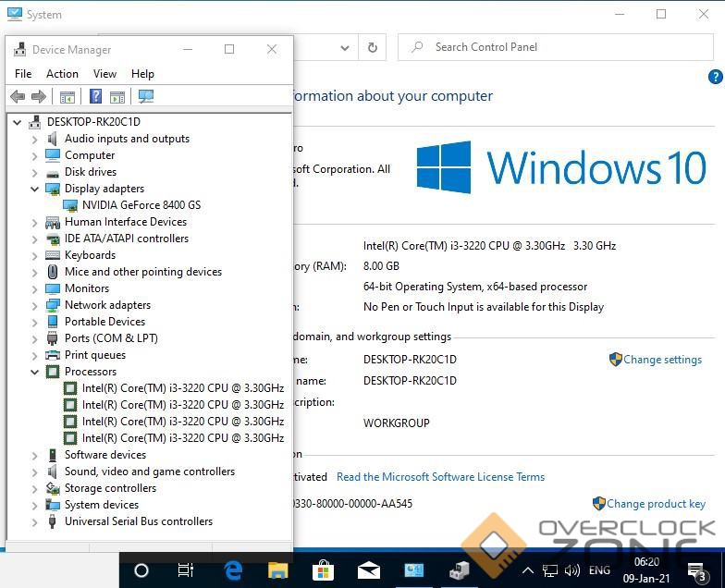Click the Back arrow in Device Manager toolbar
Screen dimensions: 725x588
pos(18,97)
